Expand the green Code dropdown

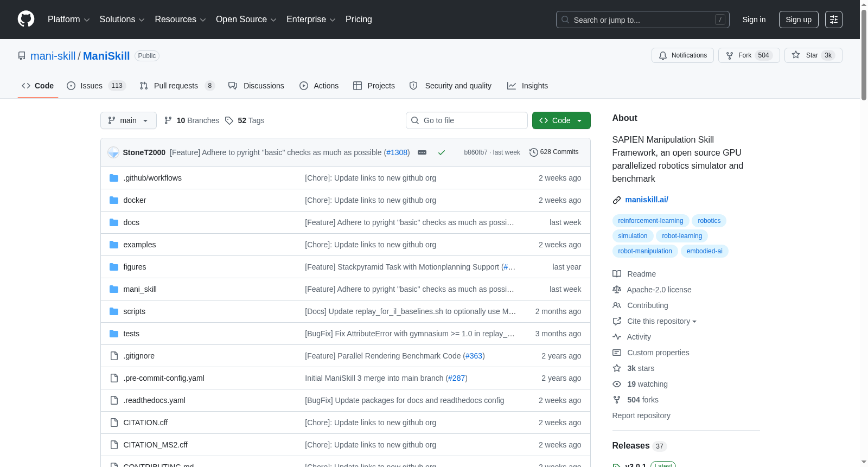(561, 120)
